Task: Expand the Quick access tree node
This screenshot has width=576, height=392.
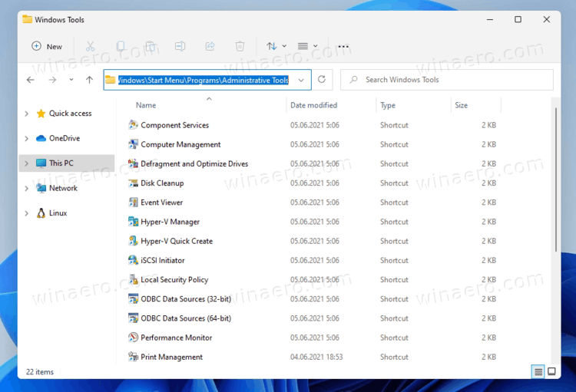Action: (26, 114)
